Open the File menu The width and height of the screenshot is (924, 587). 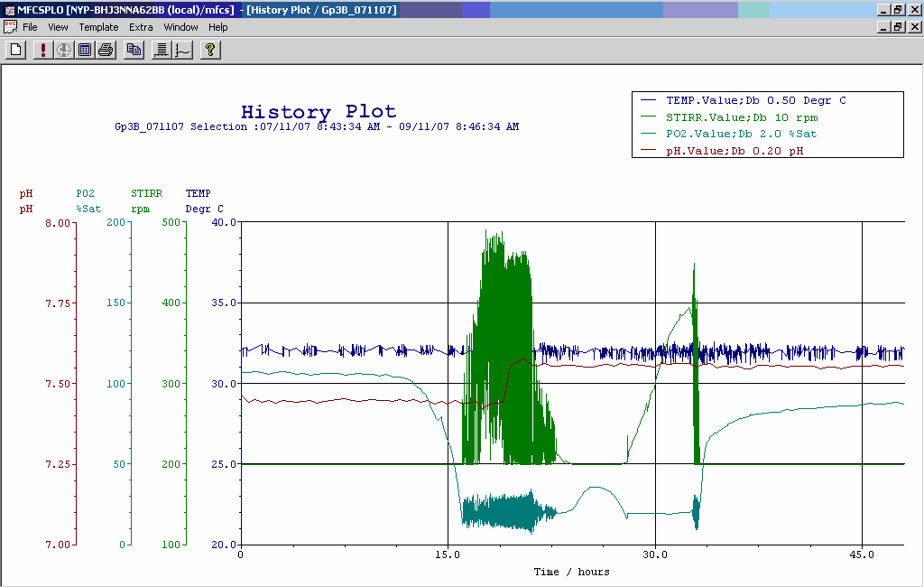click(30, 27)
